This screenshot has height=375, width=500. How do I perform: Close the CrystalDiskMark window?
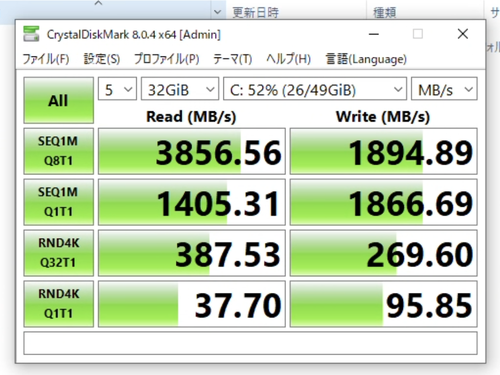click(x=463, y=34)
